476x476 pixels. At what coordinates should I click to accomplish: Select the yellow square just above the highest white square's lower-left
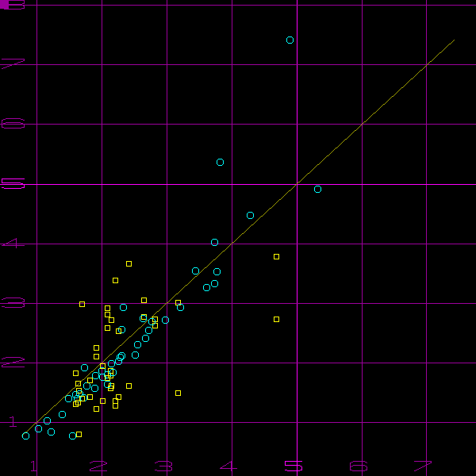point(115,280)
